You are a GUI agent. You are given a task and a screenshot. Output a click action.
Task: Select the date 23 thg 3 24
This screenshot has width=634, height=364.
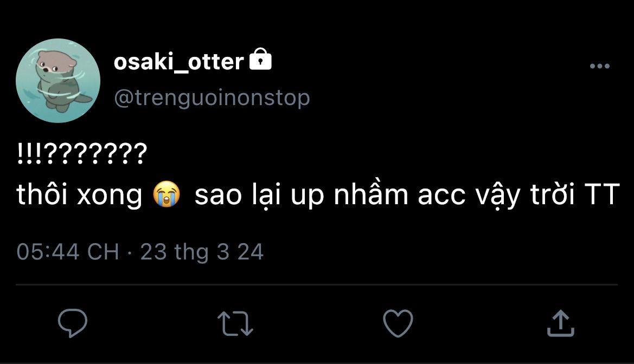202,252
